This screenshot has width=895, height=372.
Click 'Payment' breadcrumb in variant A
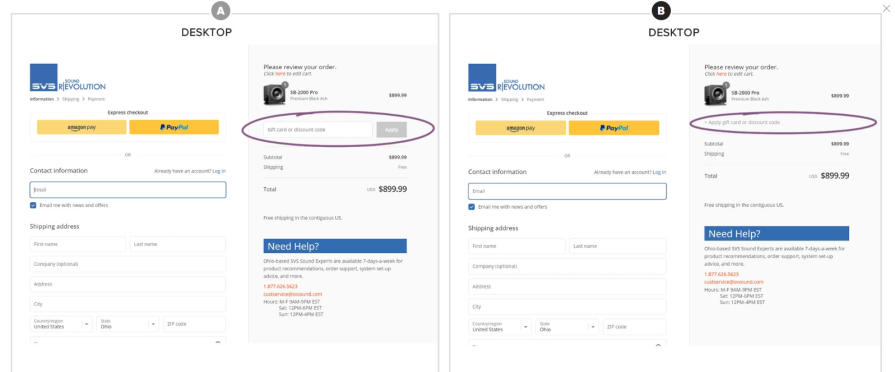click(x=96, y=99)
